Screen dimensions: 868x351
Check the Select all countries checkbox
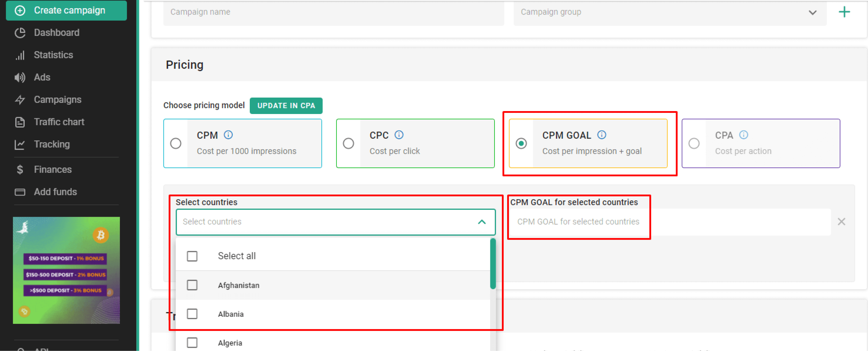(x=192, y=256)
